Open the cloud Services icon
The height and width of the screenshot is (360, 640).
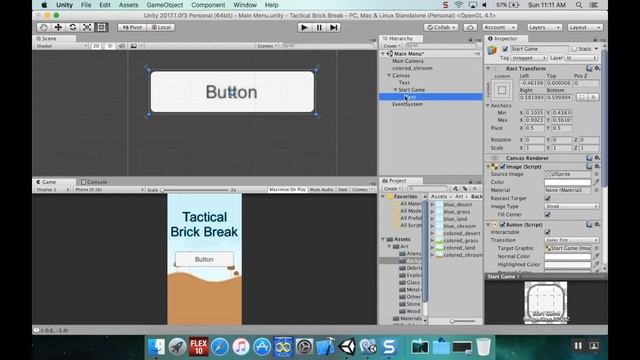[470, 27]
